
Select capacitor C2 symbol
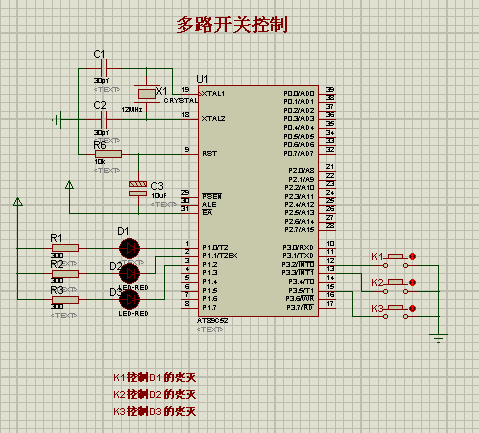click(104, 119)
